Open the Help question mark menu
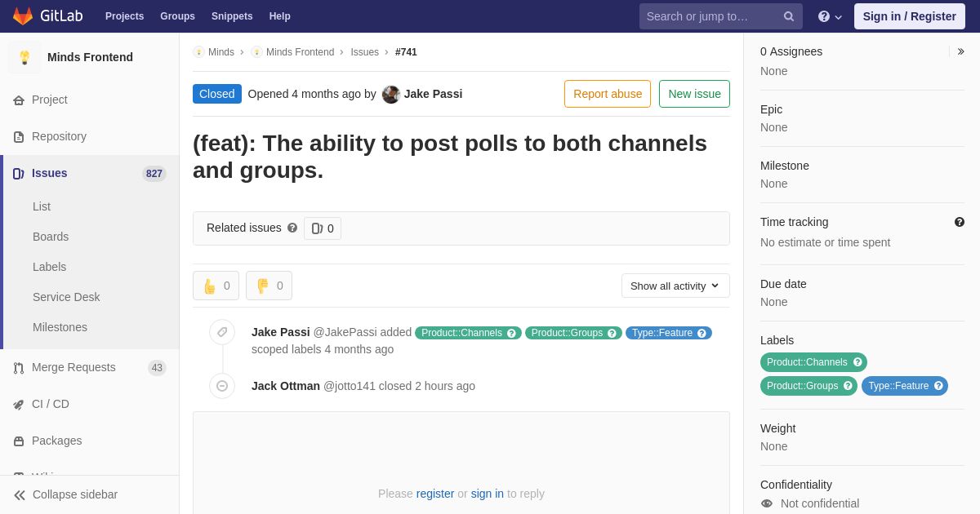The image size is (980, 514). point(830,16)
